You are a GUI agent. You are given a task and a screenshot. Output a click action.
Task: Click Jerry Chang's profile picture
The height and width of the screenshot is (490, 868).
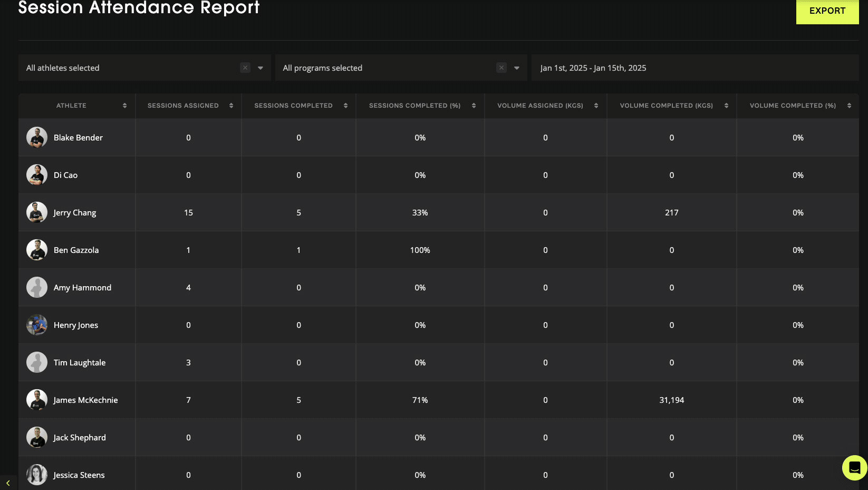click(x=37, y=213)
